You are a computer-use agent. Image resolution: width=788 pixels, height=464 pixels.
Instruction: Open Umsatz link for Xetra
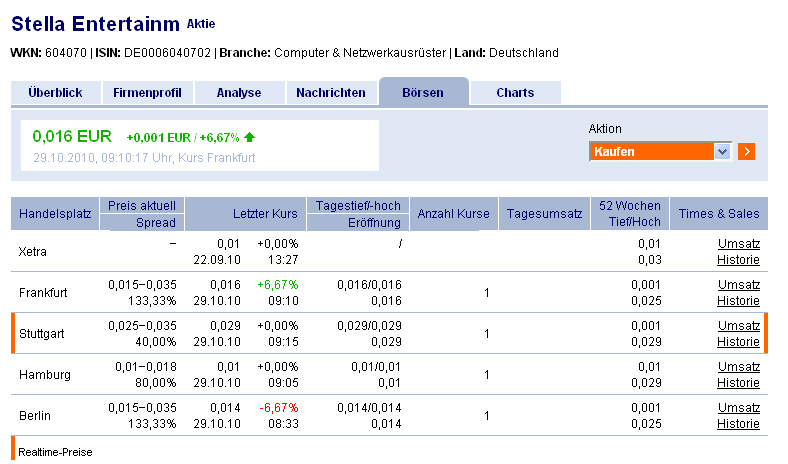click(x=738, y=244)
